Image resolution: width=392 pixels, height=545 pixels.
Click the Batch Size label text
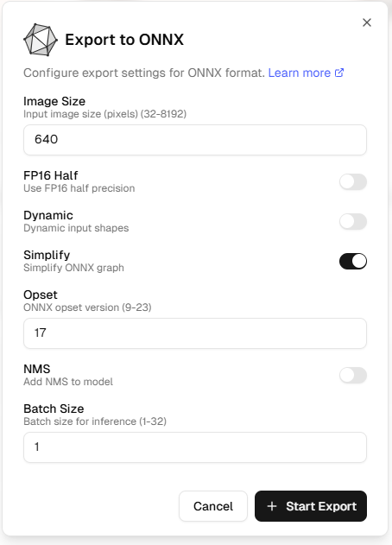tap(54, 409)
